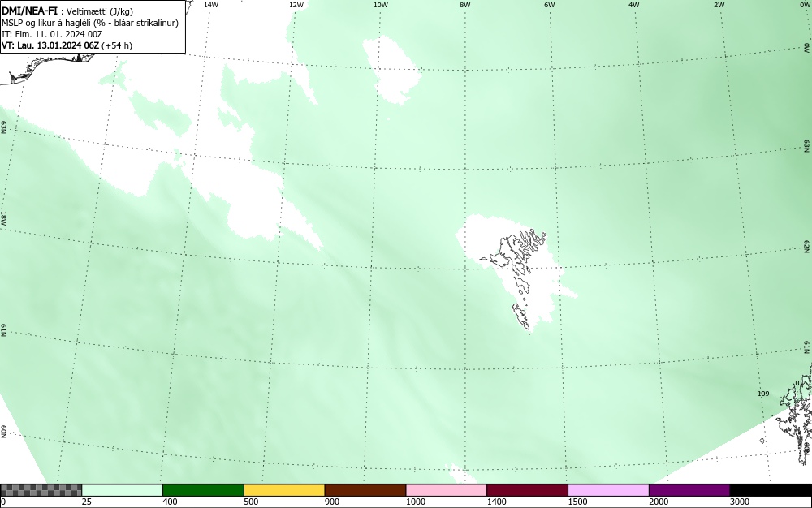
Task: Click the legend value "3000"
Action: point(740,502)
